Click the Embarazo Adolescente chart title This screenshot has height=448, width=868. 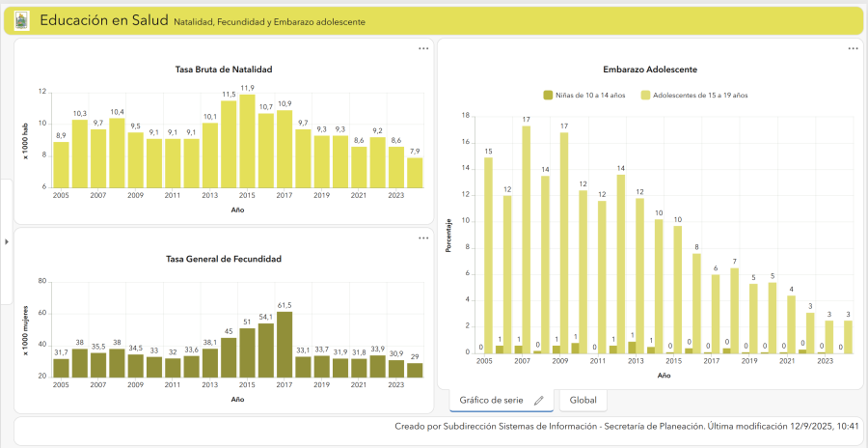click(x=650, y=70)
